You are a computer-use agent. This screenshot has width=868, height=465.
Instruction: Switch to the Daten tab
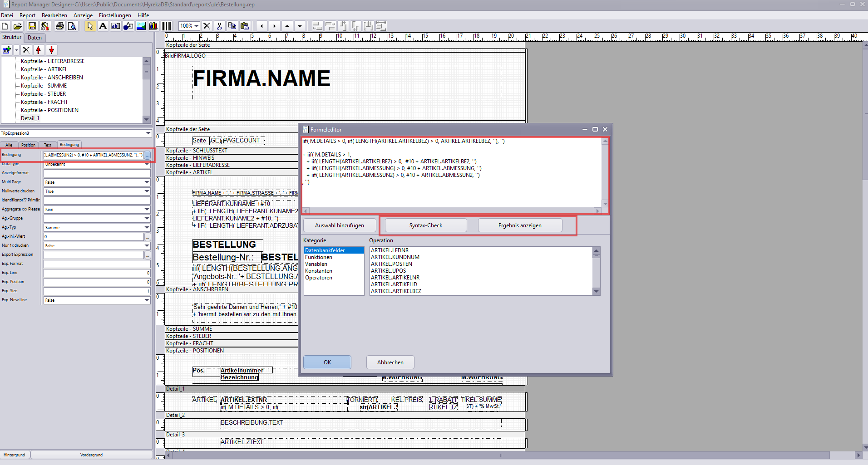(x=35, y=38)
